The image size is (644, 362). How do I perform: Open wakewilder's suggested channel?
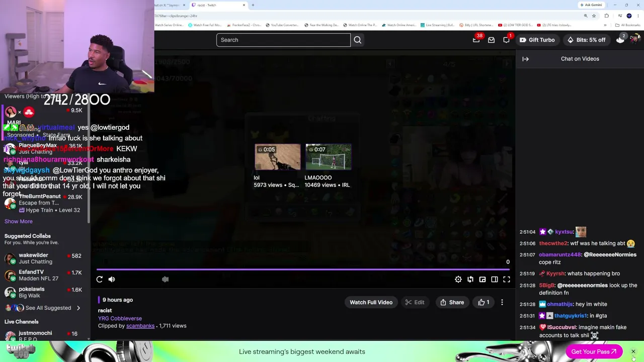click(44, 258)
